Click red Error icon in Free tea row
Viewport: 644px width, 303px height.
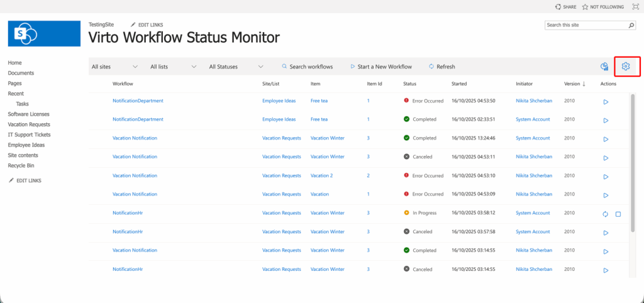pos(407,100)
